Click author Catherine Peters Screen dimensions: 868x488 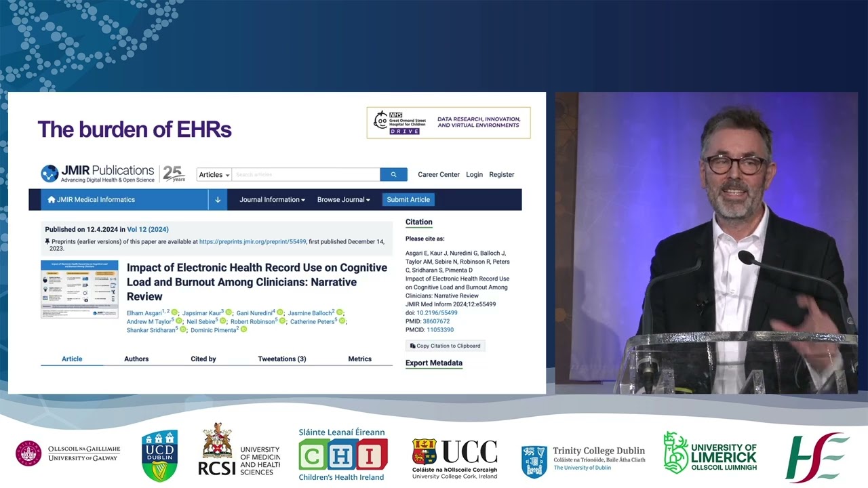tap(312, 321)
